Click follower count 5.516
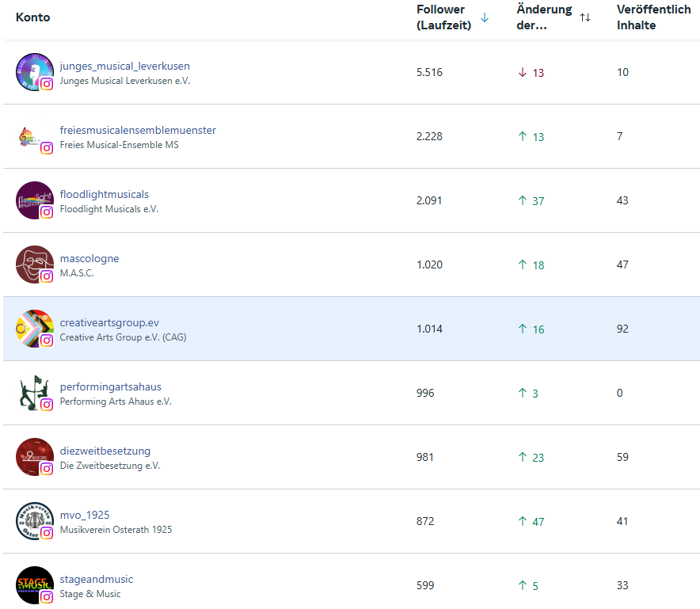The width and height of the screenshot is (700, 609). [x=429, y=72]
